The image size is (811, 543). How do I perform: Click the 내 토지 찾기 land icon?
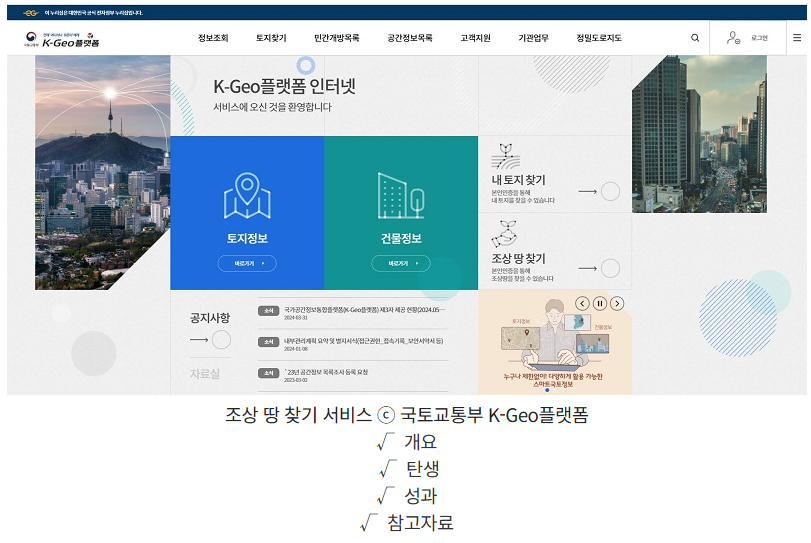505,157
